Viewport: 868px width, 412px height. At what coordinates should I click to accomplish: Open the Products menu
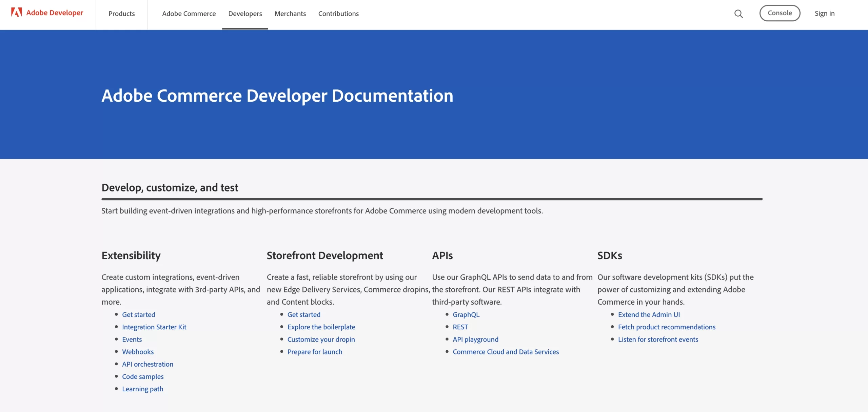tap(121, 14)
